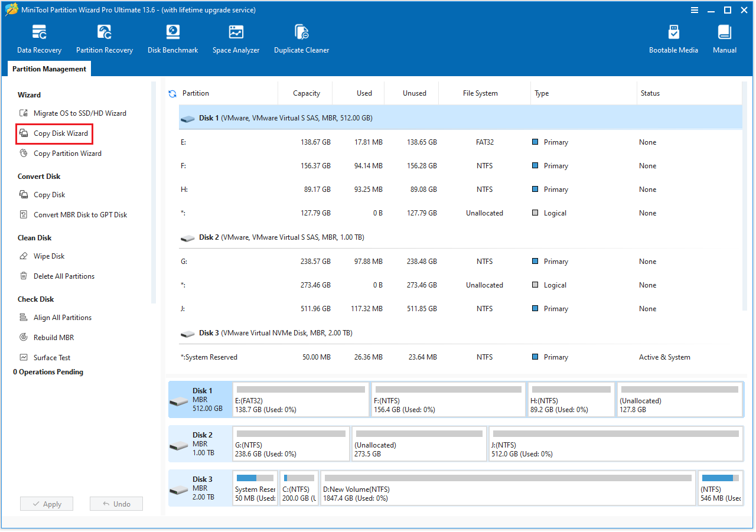Click 127.8 GB Unallocated block in disk map
The image size is (756, 532).
(680, 400)
